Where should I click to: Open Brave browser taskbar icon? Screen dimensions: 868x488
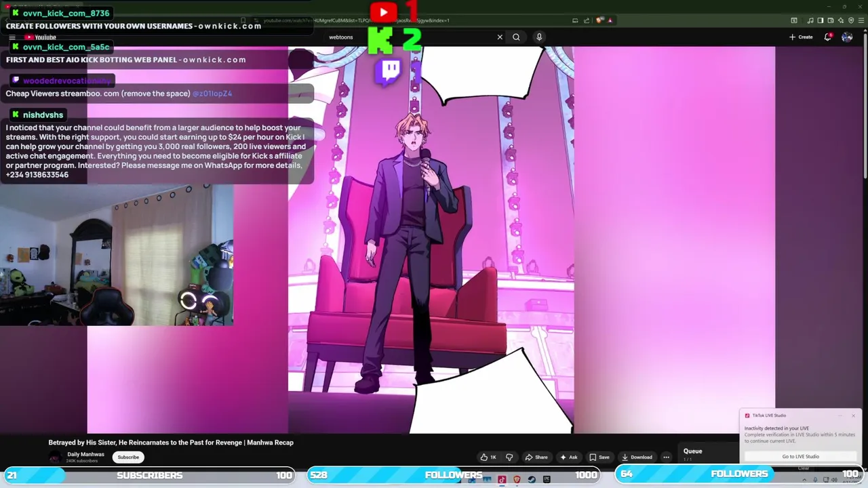click(x=517, y=480)
